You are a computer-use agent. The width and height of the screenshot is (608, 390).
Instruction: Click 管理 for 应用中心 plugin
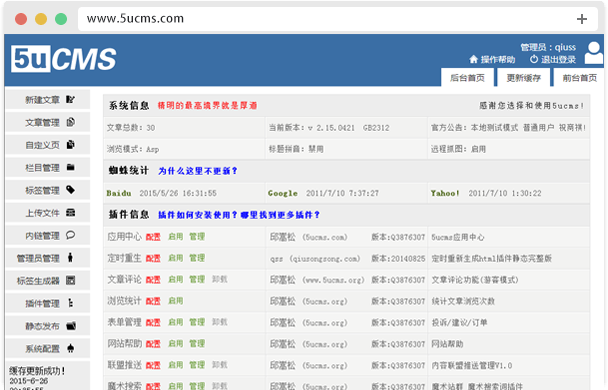(x=197, y=236)
